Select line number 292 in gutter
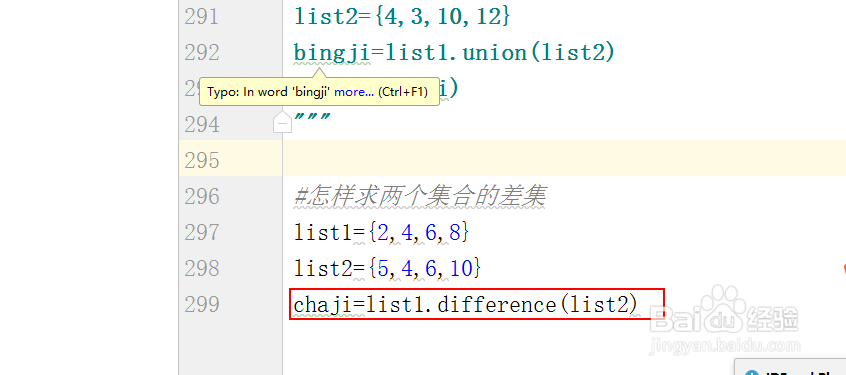This screenshot has width=846, height=375. [202, 52]
